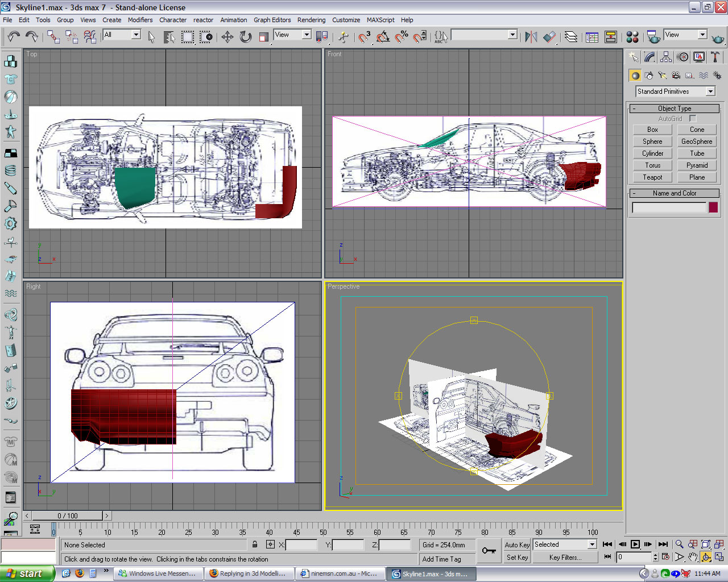
Task: Switch to the Hierarchy panel tab
Action: pyautogui.click(x=666, y=57)
